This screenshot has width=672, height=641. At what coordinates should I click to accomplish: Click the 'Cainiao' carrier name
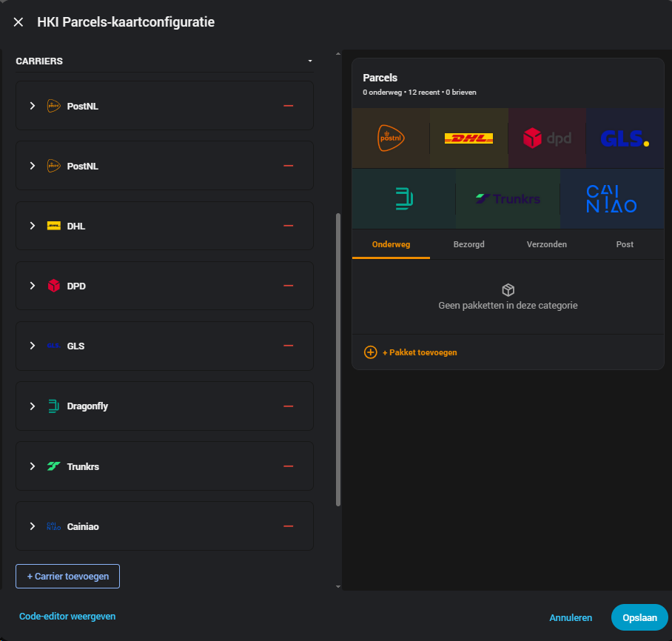tap(83, 526)
